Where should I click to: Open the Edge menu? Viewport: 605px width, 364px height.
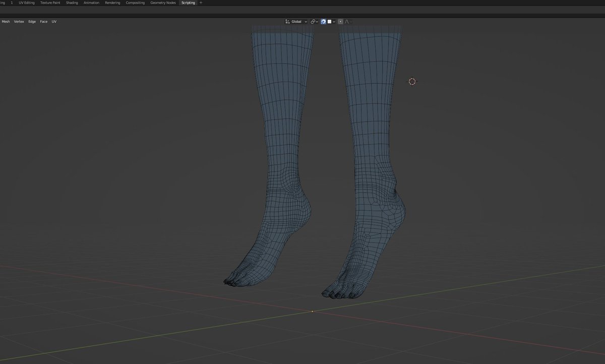pos(32,22)
